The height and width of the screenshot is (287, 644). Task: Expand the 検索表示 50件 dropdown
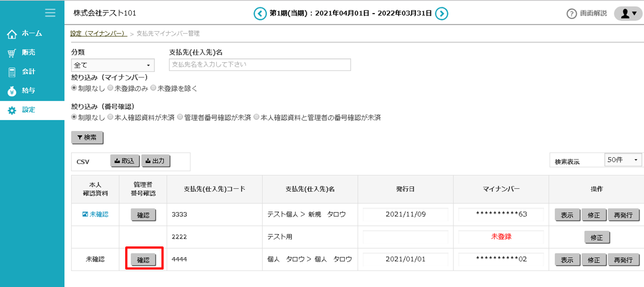click(623, 160)
